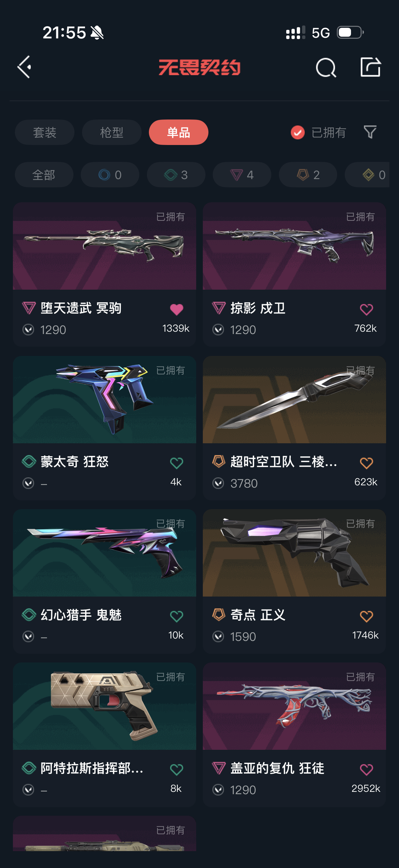Image resolution: width=399 pixels, height=868 pixels.
Task: Favorite 掠影 戍卫 with heart icon
Action: [366, 309]
